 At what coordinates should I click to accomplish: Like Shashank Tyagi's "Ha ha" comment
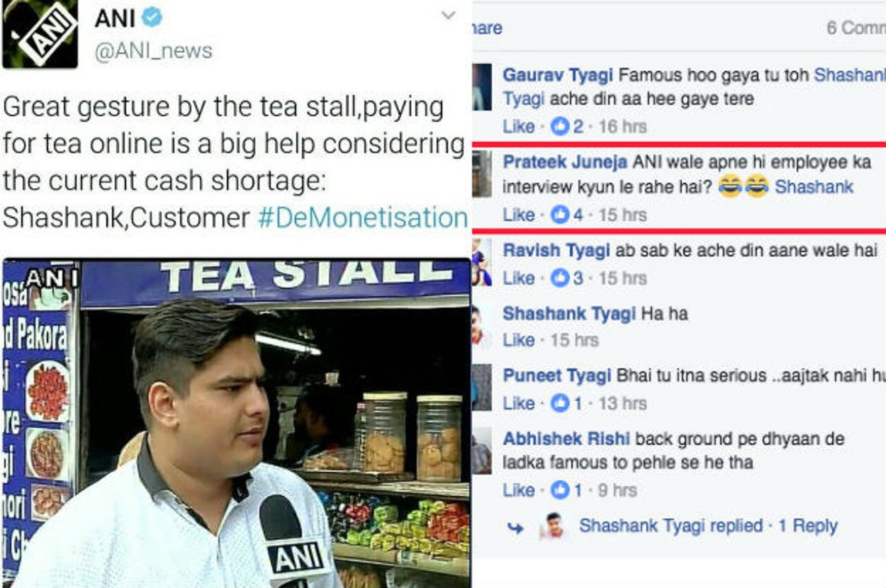pos(518,340)
